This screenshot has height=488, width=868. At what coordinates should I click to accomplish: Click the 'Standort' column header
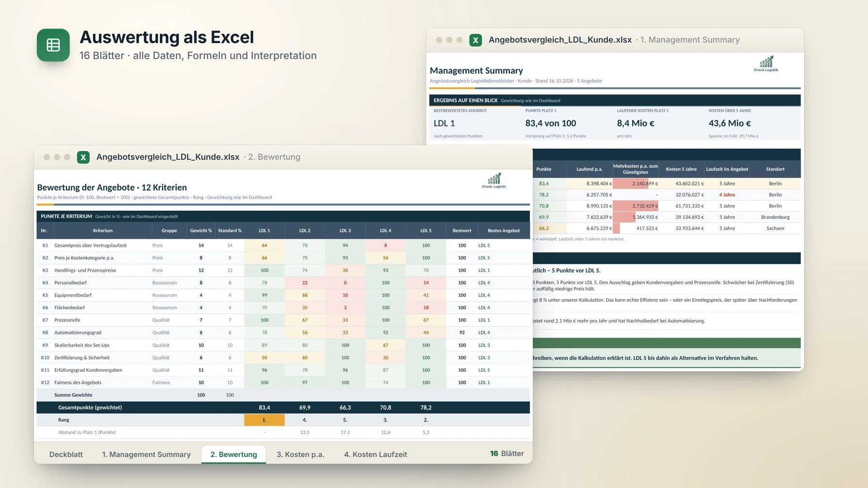775,169
